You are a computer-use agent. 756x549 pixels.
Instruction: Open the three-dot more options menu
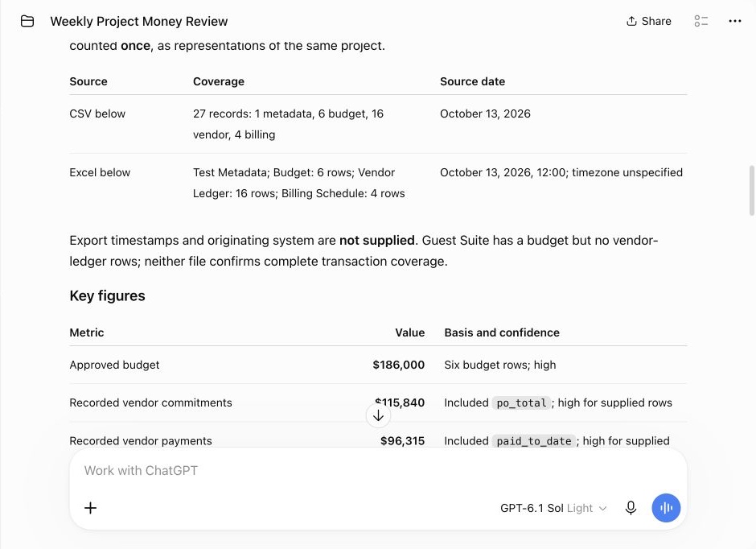[735, 21]
